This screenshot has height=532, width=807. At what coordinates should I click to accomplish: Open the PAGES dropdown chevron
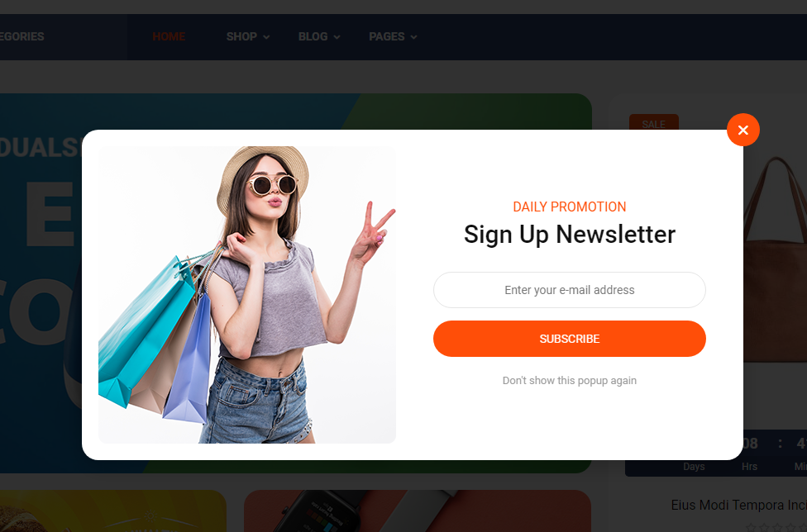tap(413, 37)
